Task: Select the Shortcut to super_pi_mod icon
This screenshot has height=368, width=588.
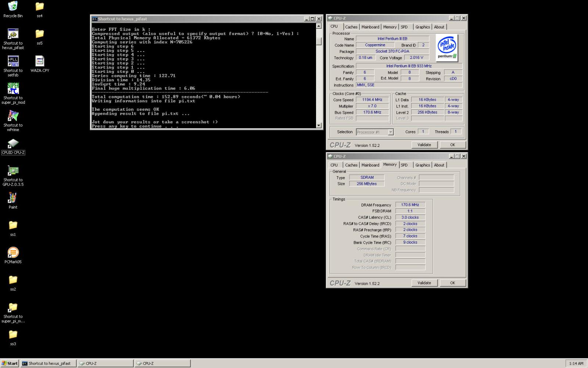Action: pos(13,93)
